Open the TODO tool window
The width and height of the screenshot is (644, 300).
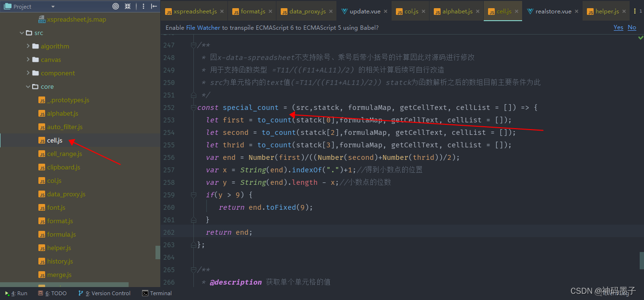(x=53, y=293)
